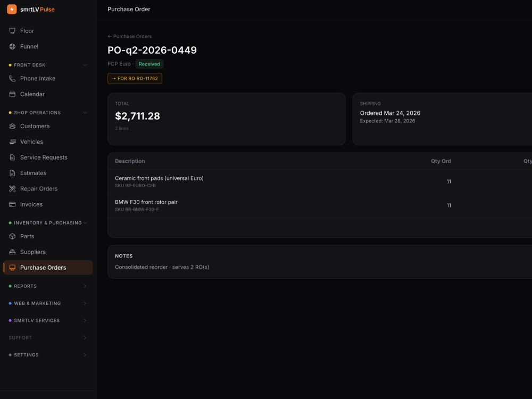Image resolution: width=532 pixels, height=399 pixels.
Task: Click the FCP Euro supplier name
Action: pos(119,64)
